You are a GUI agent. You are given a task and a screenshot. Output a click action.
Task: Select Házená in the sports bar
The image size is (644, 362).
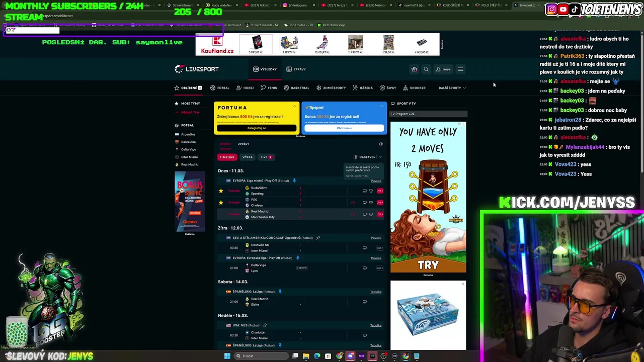coord(363,88)
